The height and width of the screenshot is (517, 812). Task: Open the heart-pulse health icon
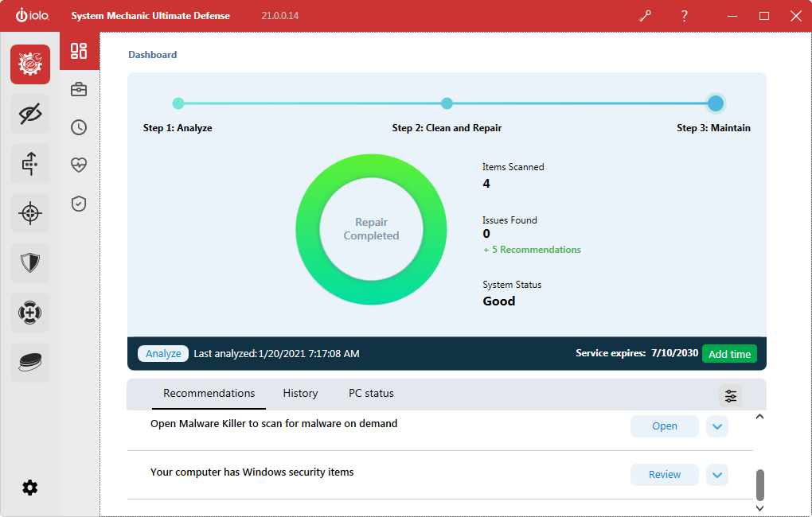[x=79, y=165]
